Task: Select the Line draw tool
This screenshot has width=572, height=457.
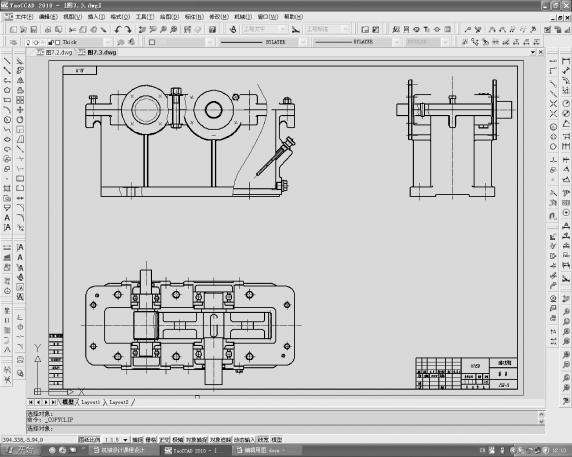Action: pos(7,61)
